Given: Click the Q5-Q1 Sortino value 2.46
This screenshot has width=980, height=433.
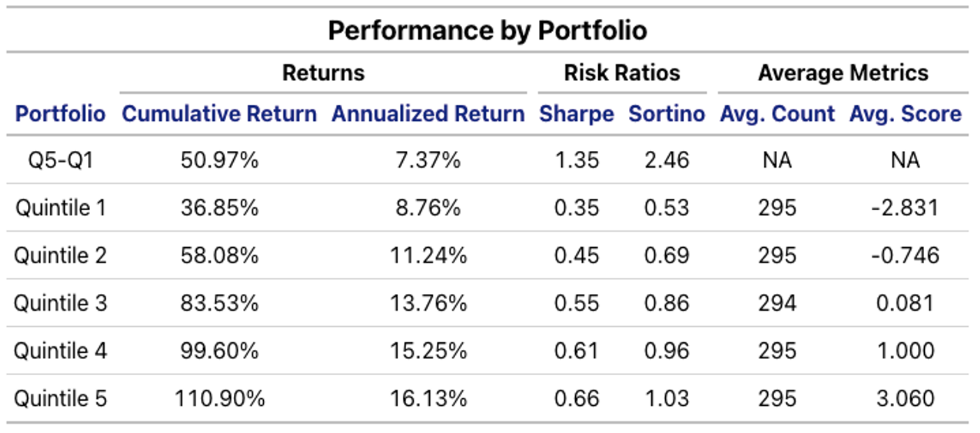Looking at the screenshot, I should coord(667,161).
